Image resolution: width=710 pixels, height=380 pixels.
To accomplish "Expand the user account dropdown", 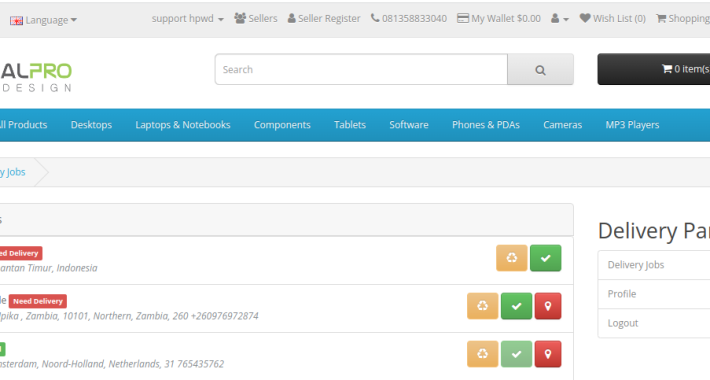I will coord(560,19).
